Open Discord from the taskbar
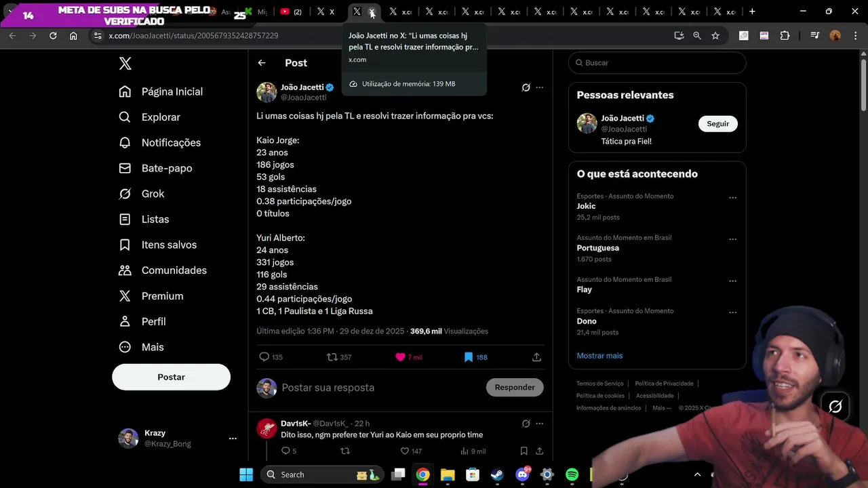The width and height of the screenshot is (868, 488). click(522, 474)
